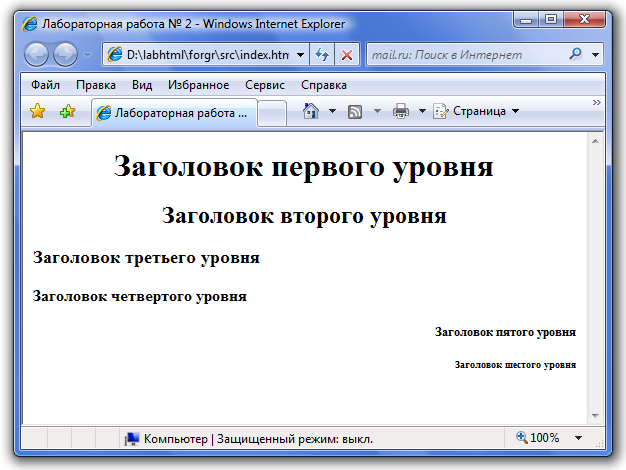
Task: Click the heading Заголовок второго уровня
Action: tap(304, 216)
